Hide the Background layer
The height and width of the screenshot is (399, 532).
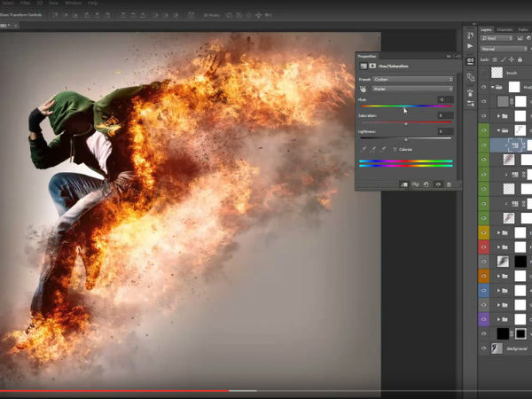(484, 349)
